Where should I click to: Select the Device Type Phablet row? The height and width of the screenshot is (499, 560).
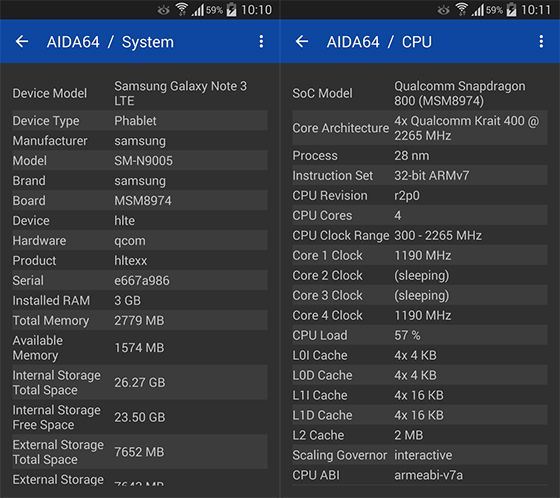pos(140,121)
